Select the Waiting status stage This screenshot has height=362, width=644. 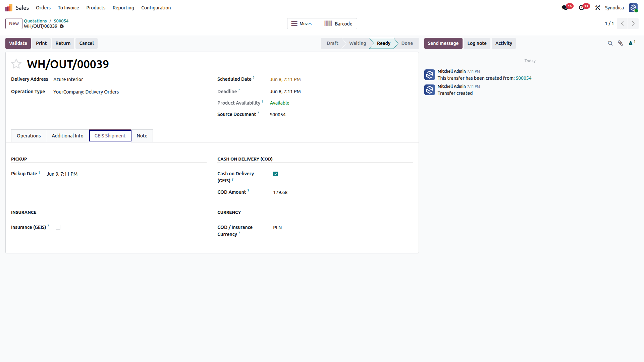(x=358, y=43)
